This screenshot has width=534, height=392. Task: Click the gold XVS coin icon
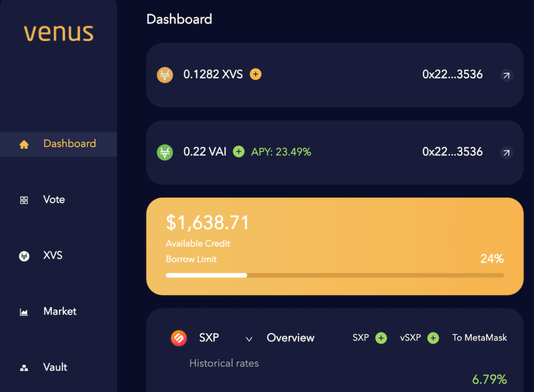click(165, 75)
